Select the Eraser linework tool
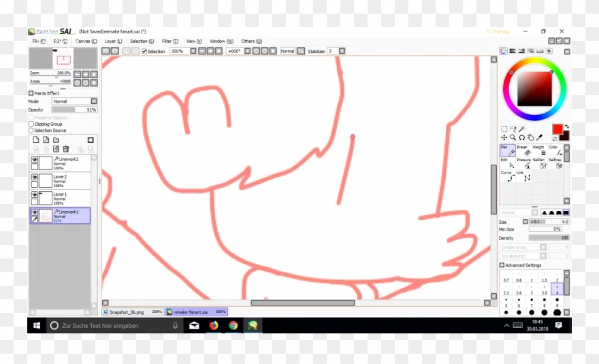599x364 pixels. [523, 150]
